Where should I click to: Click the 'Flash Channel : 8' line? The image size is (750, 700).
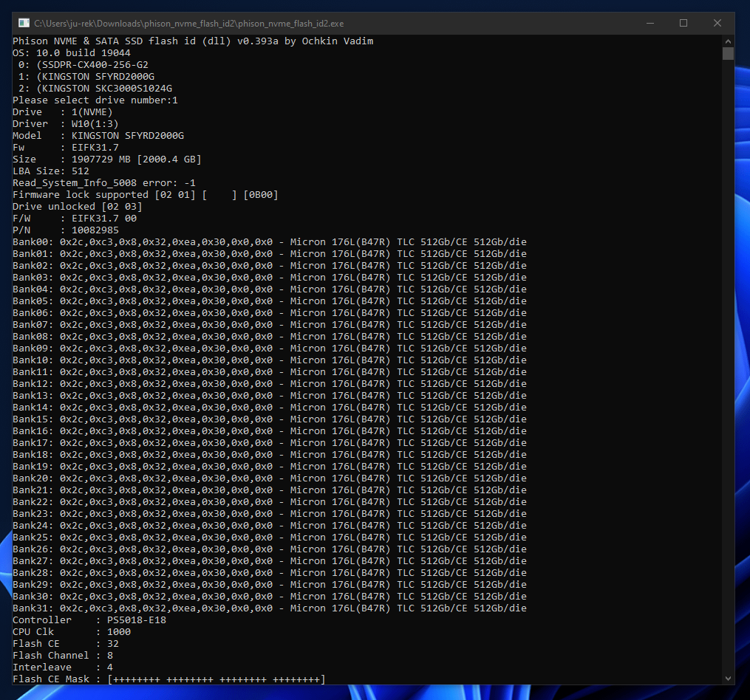63,655
